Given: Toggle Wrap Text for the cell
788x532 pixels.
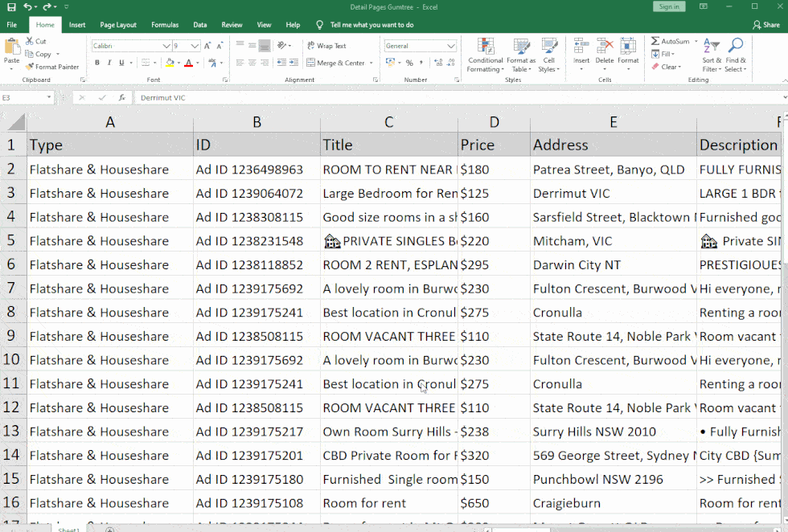Looking at the screenshot, I should [326, 46].
